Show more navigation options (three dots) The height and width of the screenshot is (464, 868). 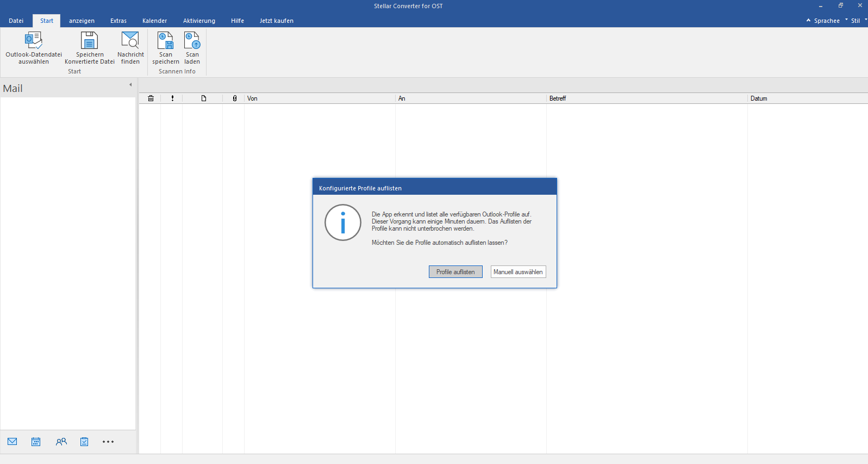pos(108,442)
